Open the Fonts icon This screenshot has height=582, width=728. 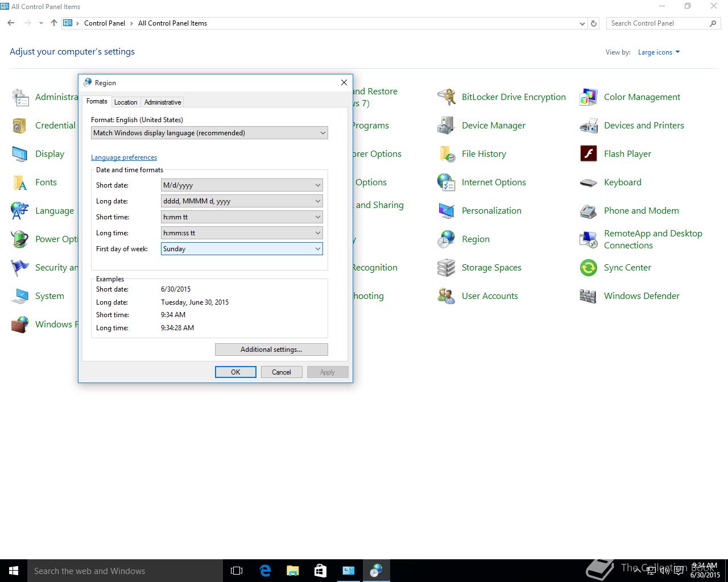20,182
